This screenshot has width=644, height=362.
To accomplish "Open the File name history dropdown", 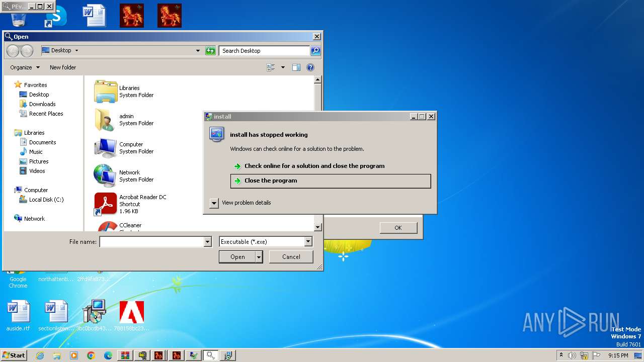I will [x=207, y=242].
